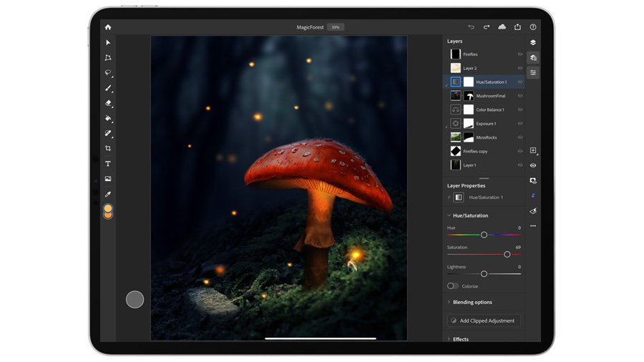
Task: Hide the MossRocks layer
Action: [520, 137]
